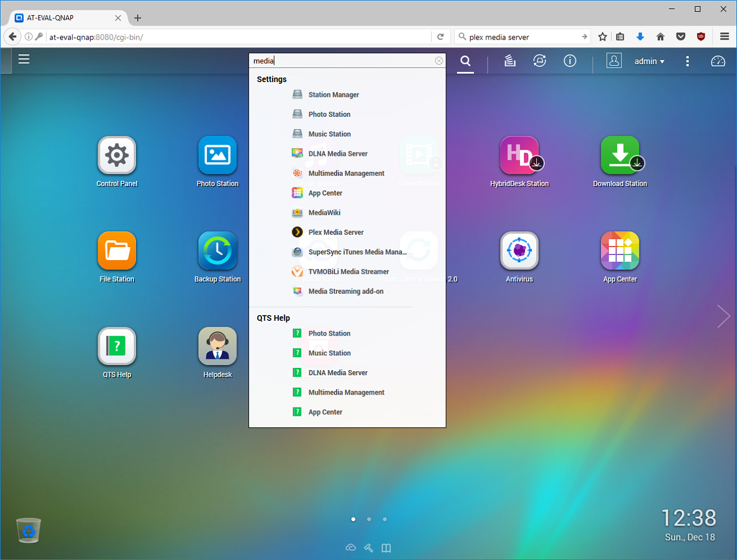The image size is (737, 560).
Task: Open App Center desktop icon
Action: [x=620, y=251]
